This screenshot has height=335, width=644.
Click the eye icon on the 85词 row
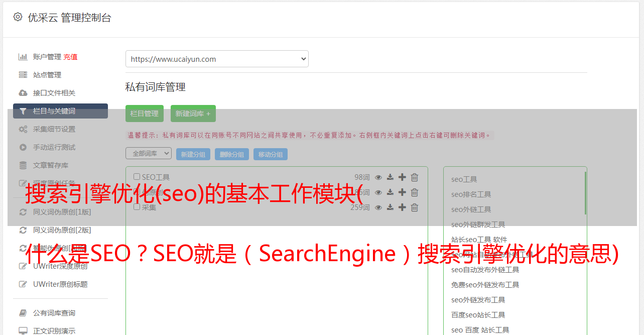coord(378,192)
